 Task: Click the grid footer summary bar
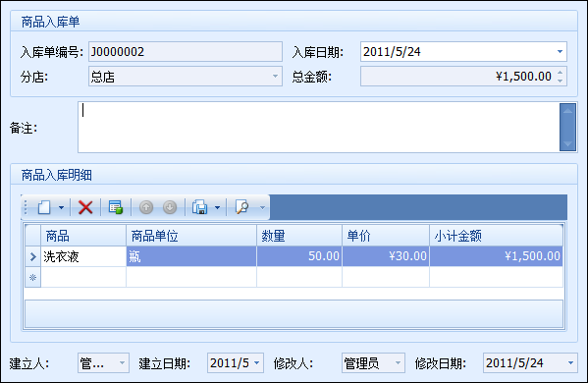pyautogui.click(x=294, y=314)
